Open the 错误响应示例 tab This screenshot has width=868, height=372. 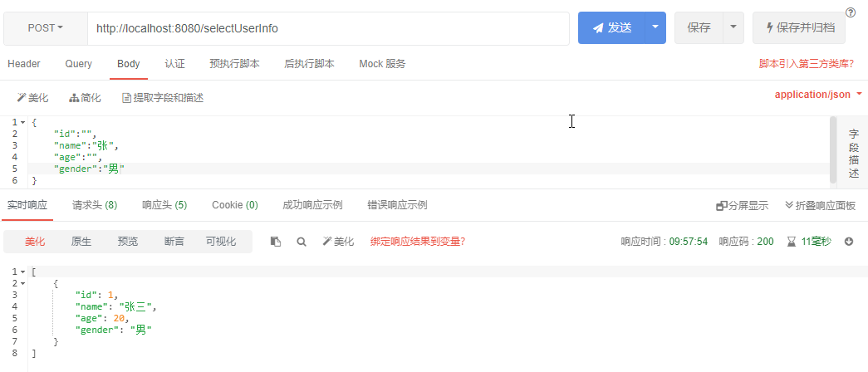(398, 205)
